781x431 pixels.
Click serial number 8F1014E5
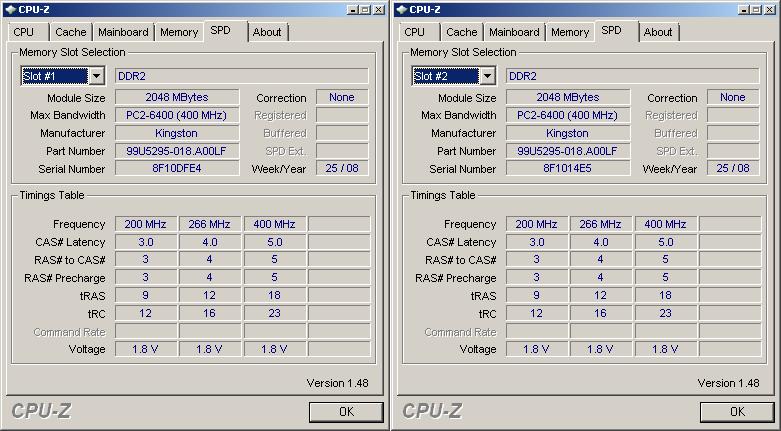568,168
